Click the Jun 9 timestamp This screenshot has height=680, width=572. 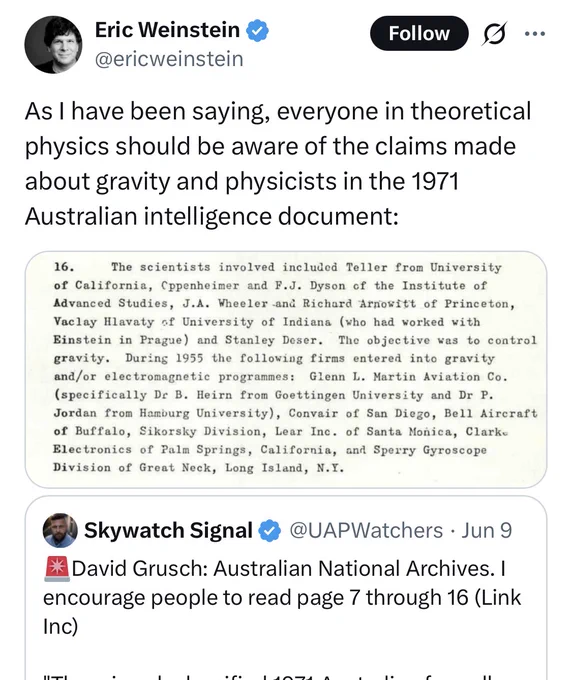click(x=486, y=530)
